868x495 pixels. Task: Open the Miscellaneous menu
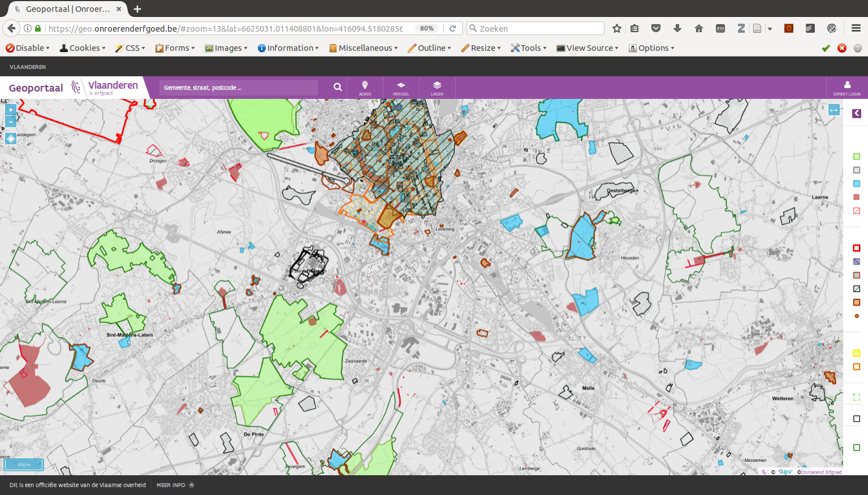point(363,48)
